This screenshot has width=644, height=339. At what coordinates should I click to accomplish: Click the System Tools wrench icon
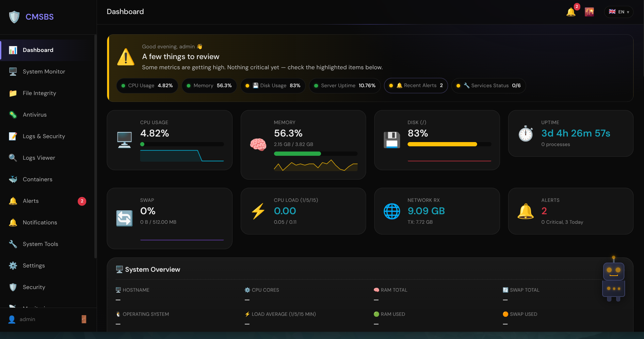point(13,244)
